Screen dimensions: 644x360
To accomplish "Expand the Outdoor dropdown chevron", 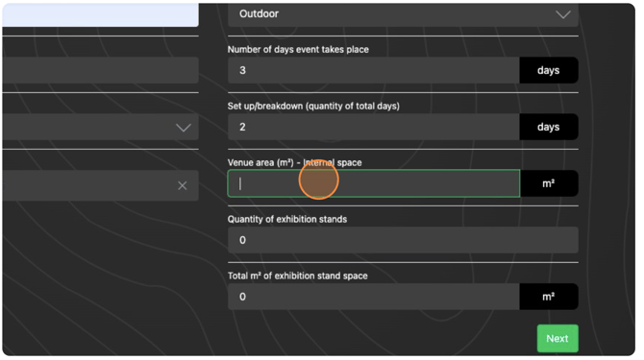I will pyautogui.click(x=562, y=14).
